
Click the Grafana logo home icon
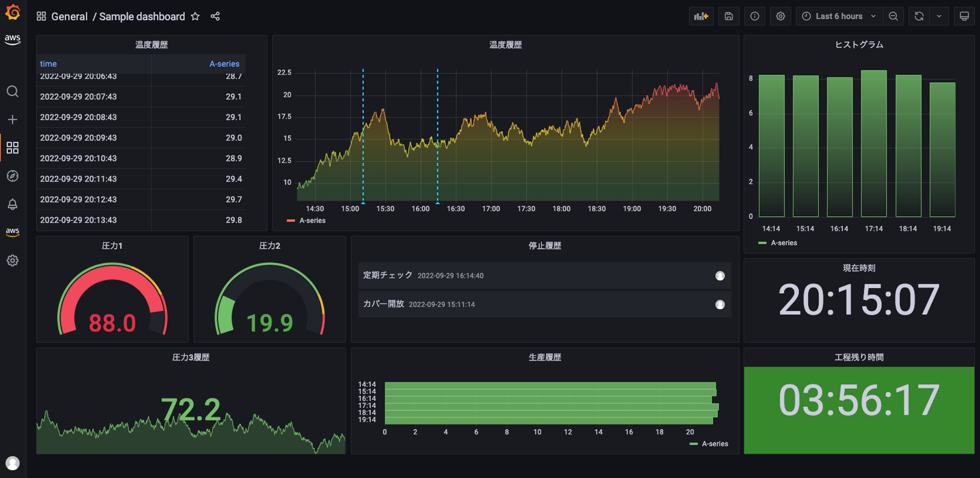point(13,12)
